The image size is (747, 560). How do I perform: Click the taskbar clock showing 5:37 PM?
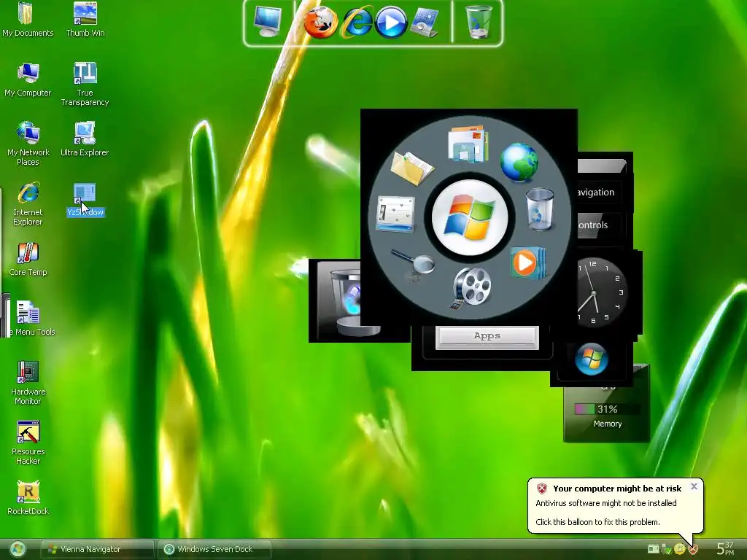coord(725,548)
